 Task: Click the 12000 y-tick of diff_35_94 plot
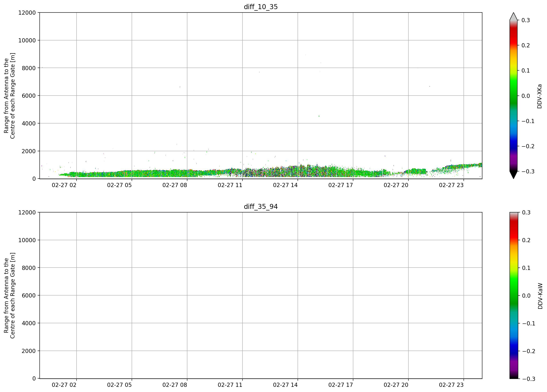point(27,213)
